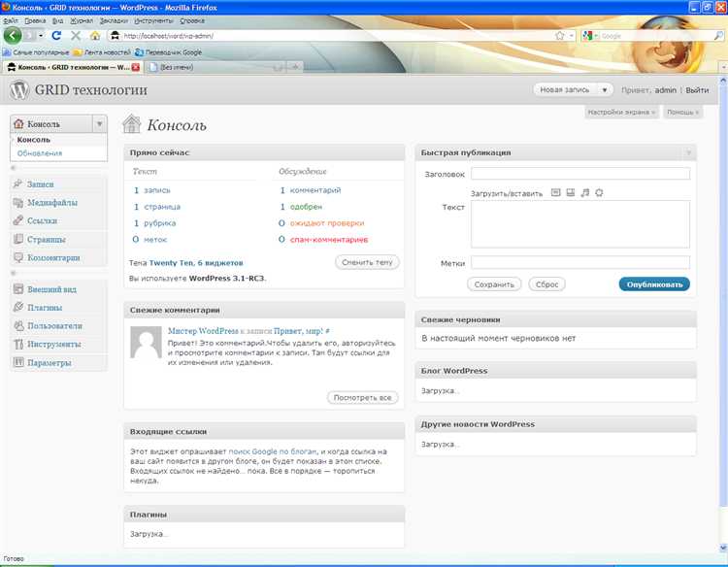728x567 pixels.
Task: Click the WordPress logo in the header
Action: [x=19, y=89]
